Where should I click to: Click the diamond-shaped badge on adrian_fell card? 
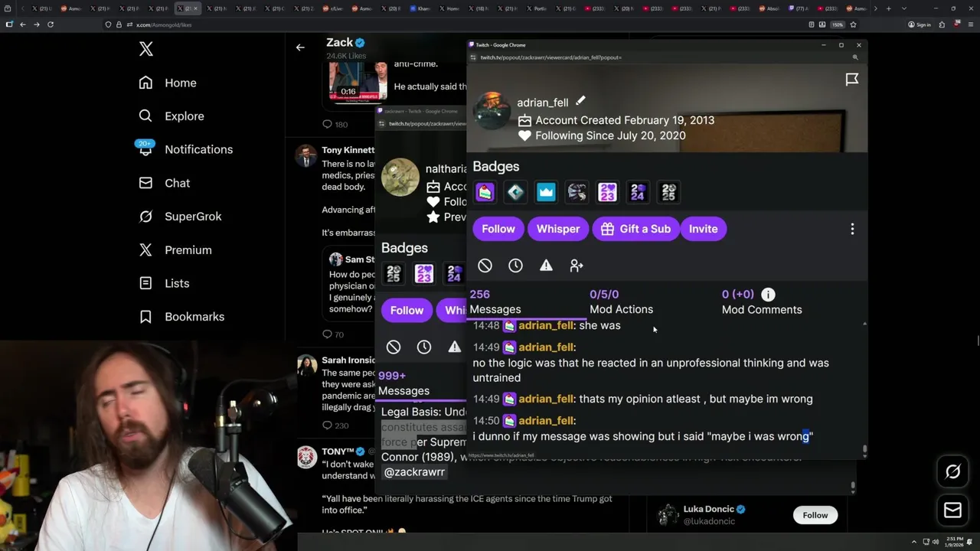[x=515, y=192]
